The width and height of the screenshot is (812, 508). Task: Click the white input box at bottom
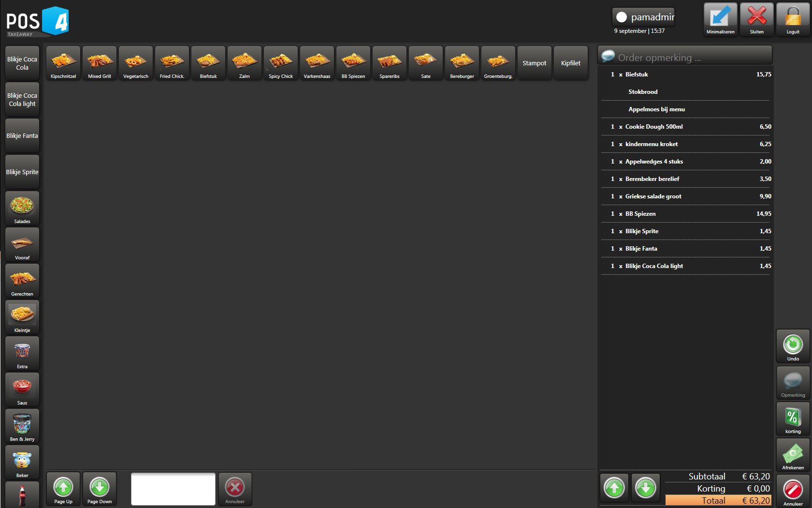click(173, 489)
